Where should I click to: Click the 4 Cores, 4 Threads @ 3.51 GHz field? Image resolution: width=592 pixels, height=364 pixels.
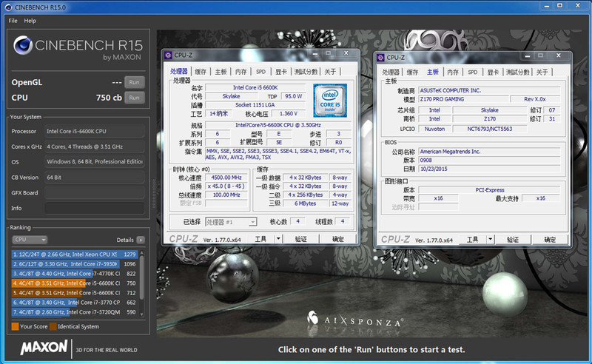coord(95,146)
